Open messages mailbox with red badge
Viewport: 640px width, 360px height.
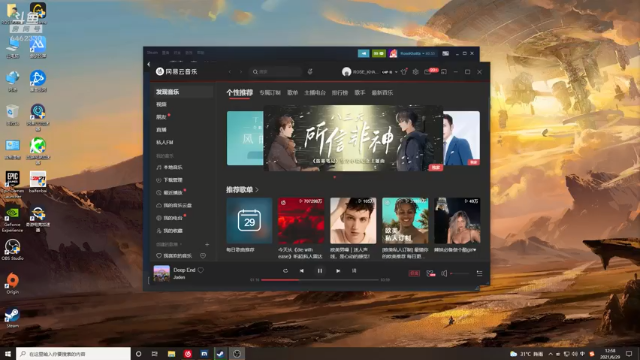pyautogui.click(x=428, y=72)
